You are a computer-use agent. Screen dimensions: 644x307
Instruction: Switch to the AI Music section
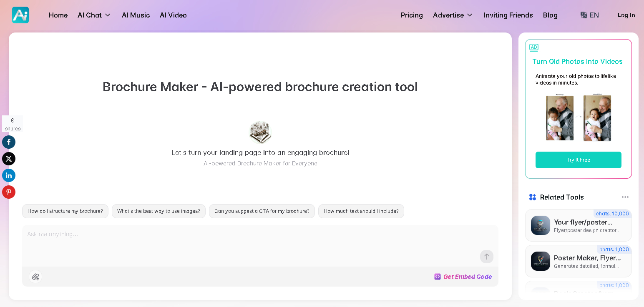pos(136,15)
